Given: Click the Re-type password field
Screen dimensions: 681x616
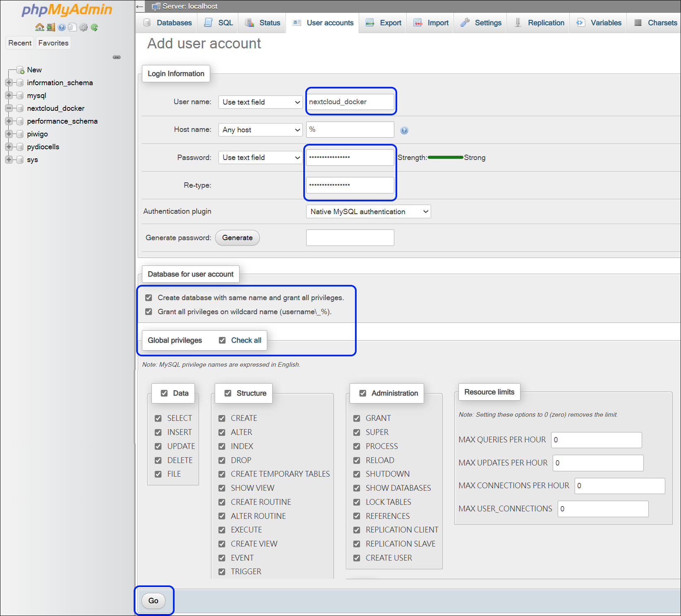Looking at the screenshot, I should [x=350, y=185].
